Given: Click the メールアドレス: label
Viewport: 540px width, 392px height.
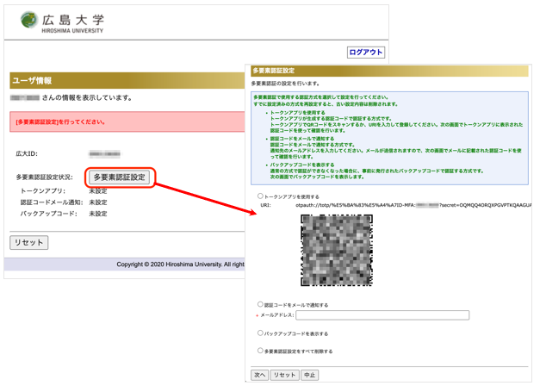Looking at the screenshot, I should pos(277,314).
